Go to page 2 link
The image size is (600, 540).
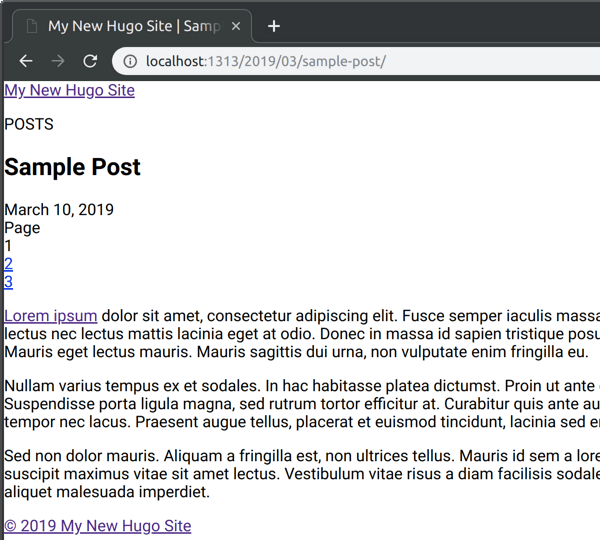tap(8, 264)
